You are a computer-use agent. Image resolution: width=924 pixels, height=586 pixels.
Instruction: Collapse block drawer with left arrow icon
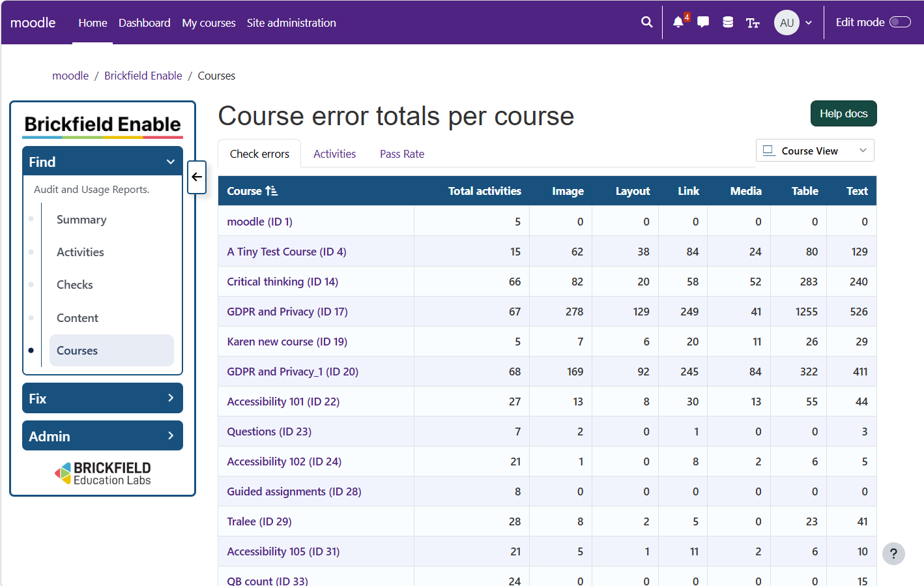197,177
